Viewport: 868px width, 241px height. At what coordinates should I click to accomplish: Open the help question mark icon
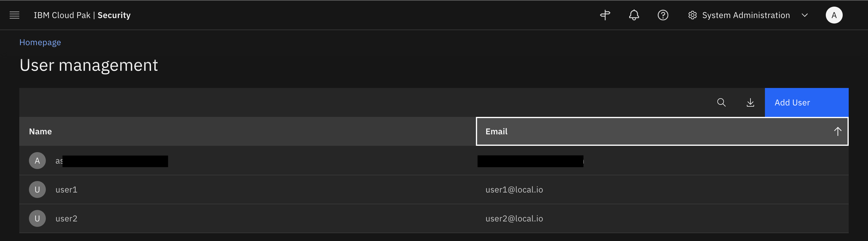pos(663,15)
